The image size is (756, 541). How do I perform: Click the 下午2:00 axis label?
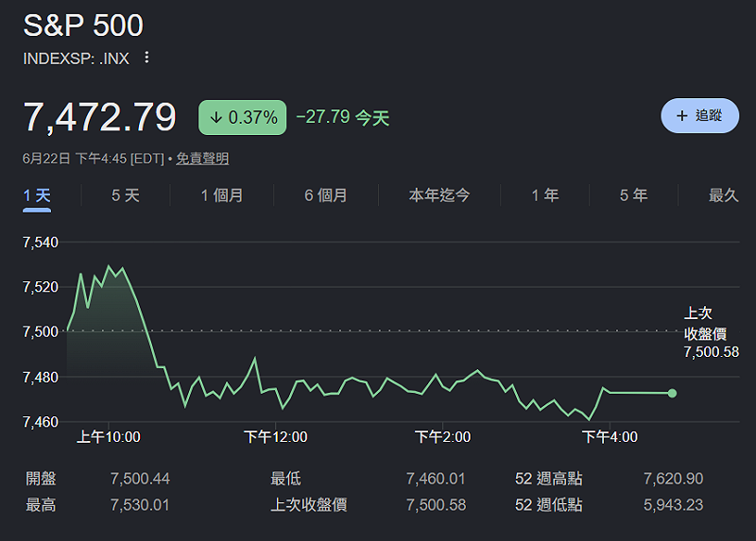coord(442,437)
